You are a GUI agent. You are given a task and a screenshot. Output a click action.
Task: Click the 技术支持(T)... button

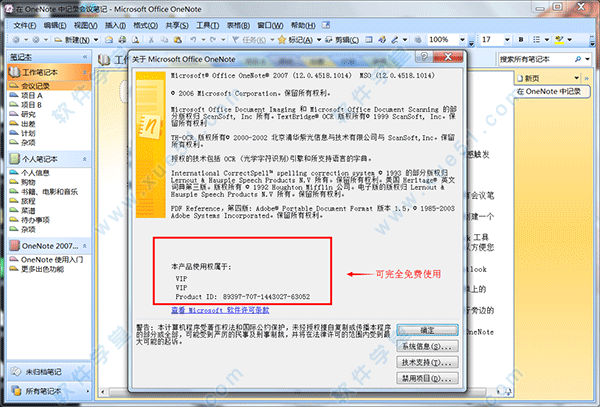point(427,363)
